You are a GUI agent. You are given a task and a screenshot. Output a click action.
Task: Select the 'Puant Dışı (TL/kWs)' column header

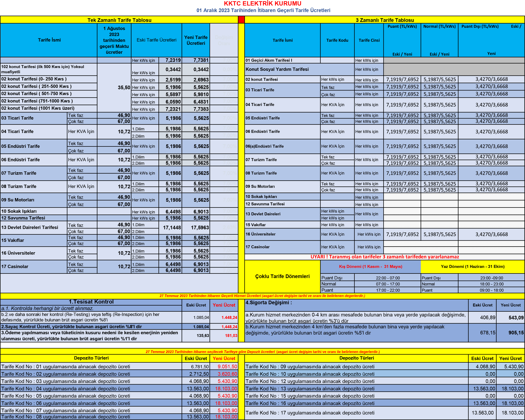[480, 26]
